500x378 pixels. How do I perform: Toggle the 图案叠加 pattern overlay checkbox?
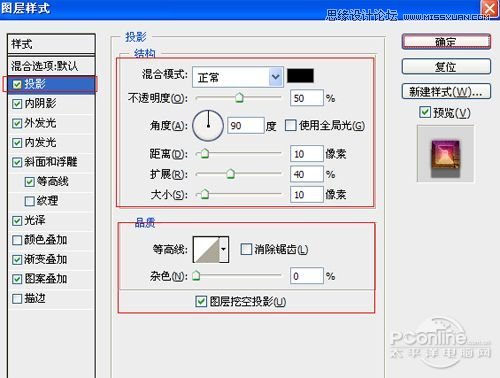click(x=17, y=279)
